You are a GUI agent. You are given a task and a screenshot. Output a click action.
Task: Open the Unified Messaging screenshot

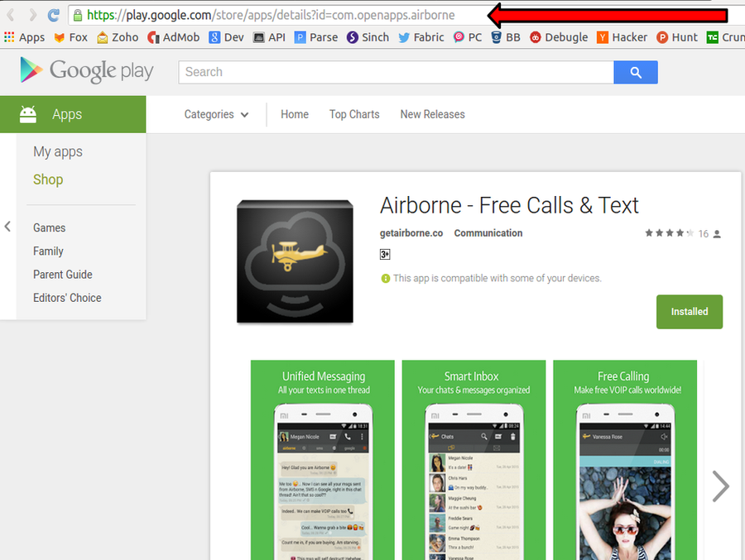(323, 460)
